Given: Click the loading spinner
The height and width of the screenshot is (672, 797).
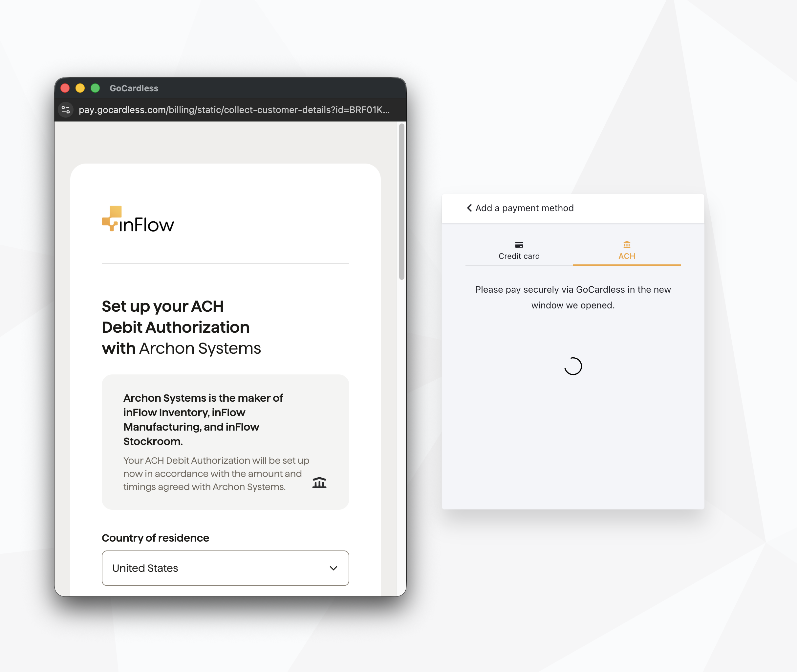Looking at the screenshot, I should 573,366.
